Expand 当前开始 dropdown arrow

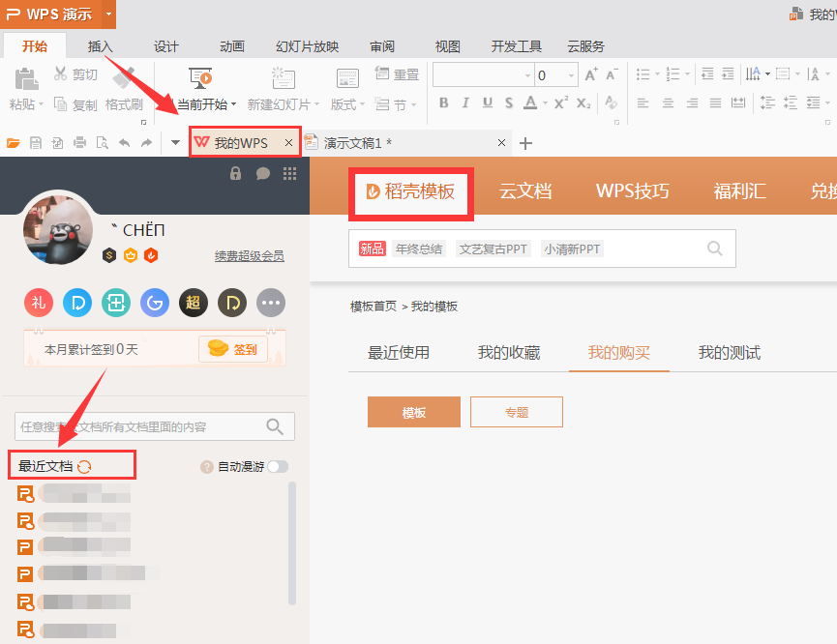[x=234, y=104]
